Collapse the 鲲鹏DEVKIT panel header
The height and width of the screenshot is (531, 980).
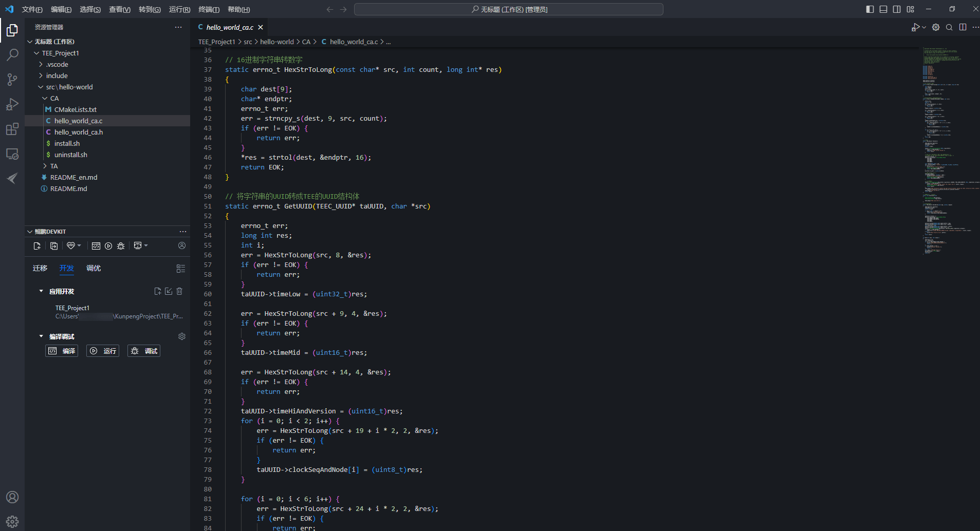click(30, 232)
